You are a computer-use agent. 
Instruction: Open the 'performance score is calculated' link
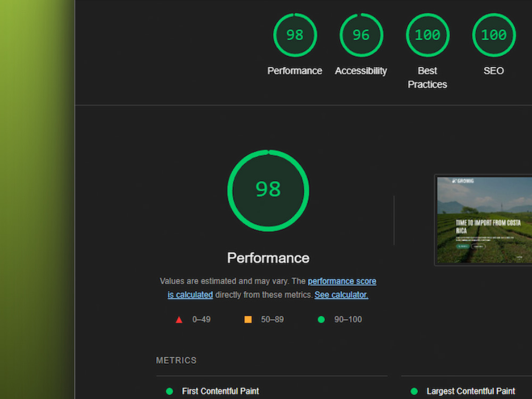coord(342,281)
